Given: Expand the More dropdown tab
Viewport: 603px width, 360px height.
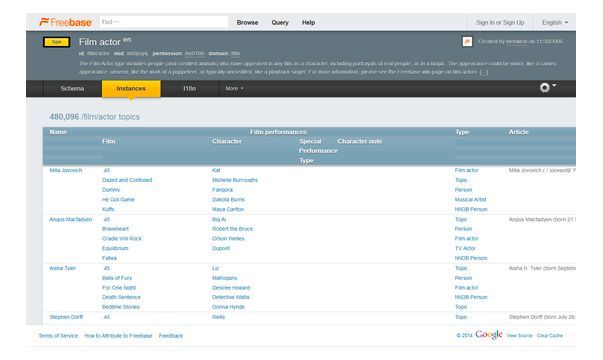Looking at the screenshot, I should [234, 88].
